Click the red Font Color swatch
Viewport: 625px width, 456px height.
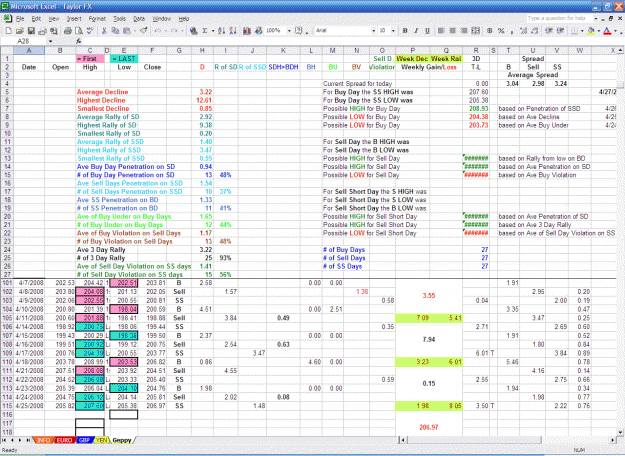coord(607,31)
